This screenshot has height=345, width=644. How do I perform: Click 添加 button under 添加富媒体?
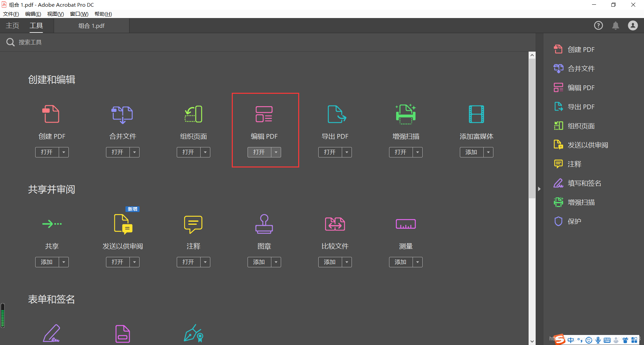pos(472,152)
